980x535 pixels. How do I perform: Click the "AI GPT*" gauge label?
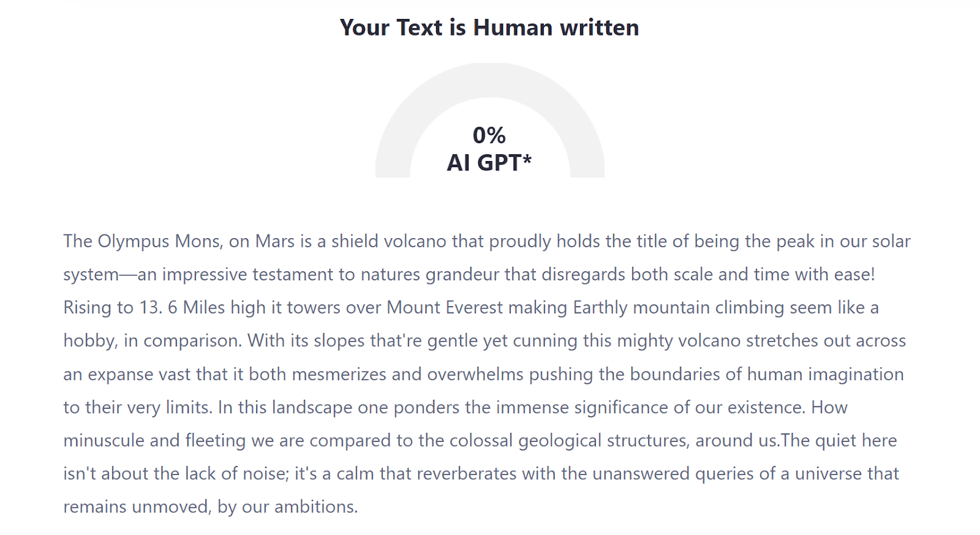[x=489, y=163]
